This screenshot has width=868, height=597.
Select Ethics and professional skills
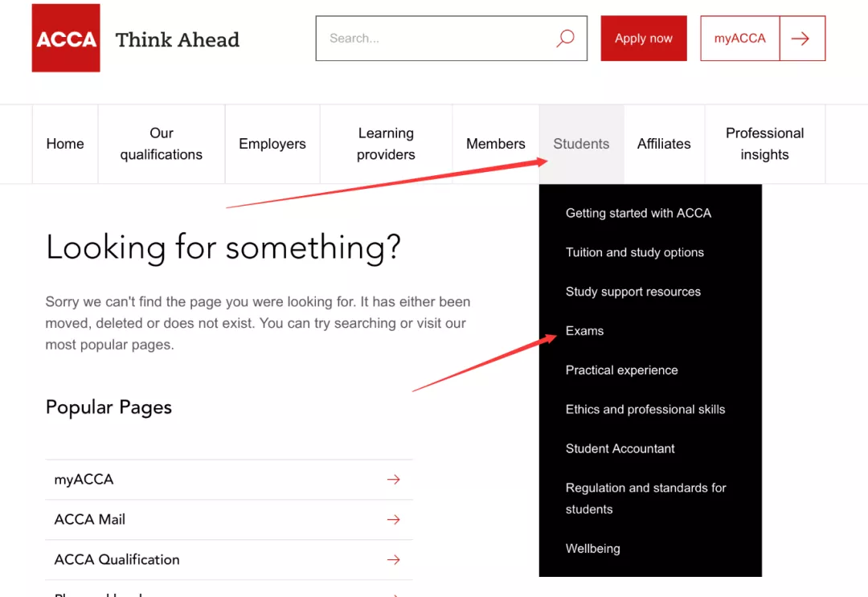tap(645, 410)
